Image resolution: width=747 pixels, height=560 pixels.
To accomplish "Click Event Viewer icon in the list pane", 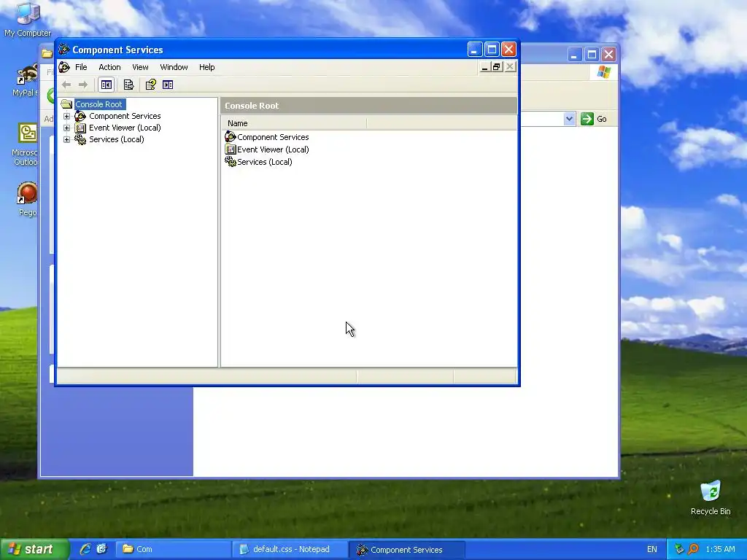I will (x=230, y=149).
